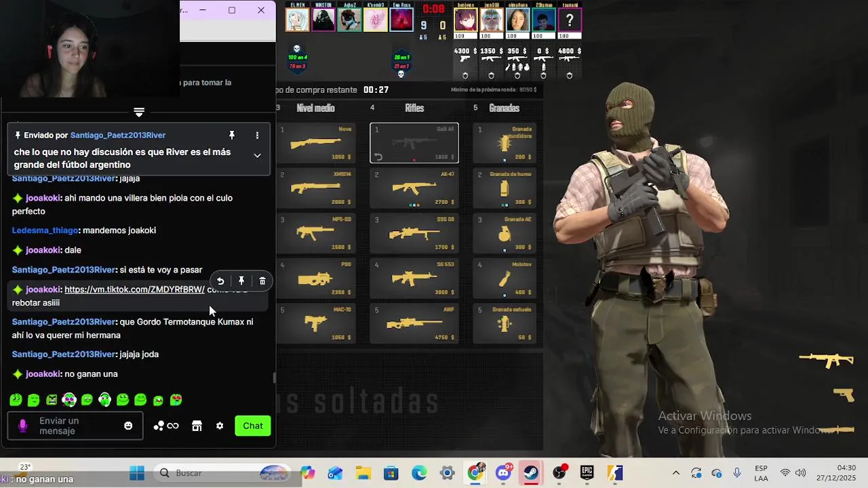The width and height of the screenshot is (868, 488).
Task: Grab the chat scrollbar handle
Action: [x=274, y=378]
